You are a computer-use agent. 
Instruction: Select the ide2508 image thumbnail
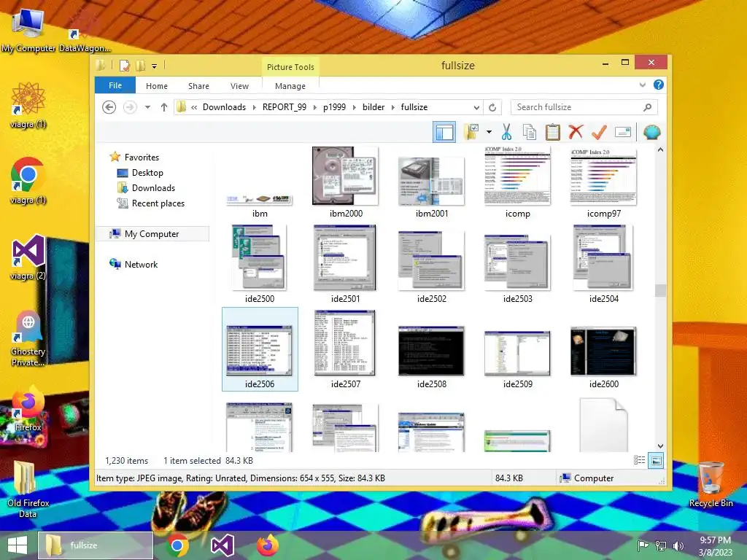pyautogui.click(x=432, y=351)
